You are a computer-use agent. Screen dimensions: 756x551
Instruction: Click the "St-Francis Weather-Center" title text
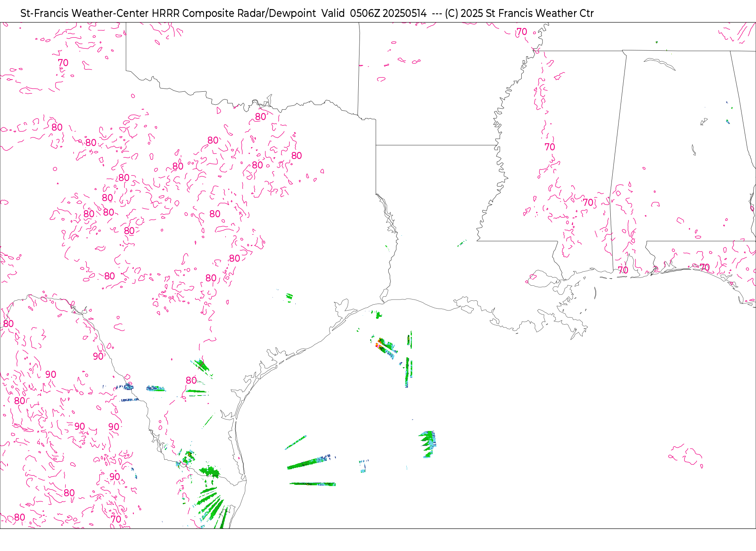[x=85, y=13]
